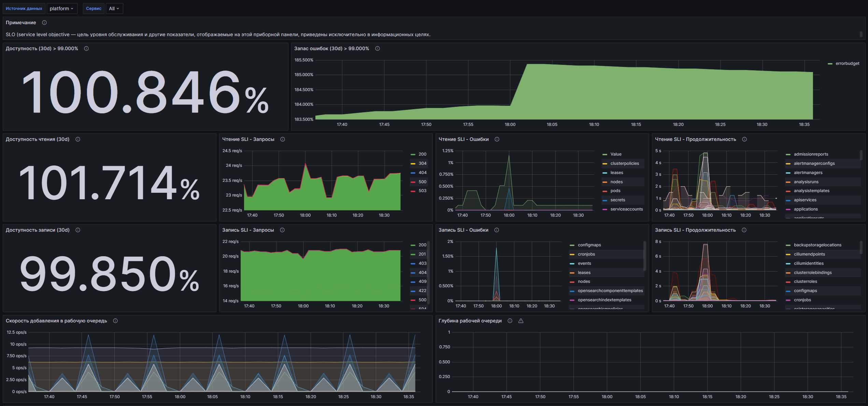The image size is (868, 406).
Task: Click info icon next to Чтение SLI - Ошибки
Action: [497, 139]
